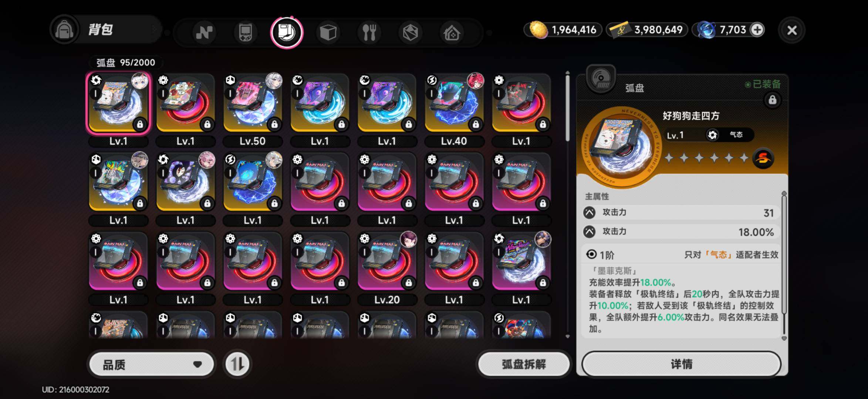Open the food fork-and-knife tab
868x399 pixels.
[369, 33]
